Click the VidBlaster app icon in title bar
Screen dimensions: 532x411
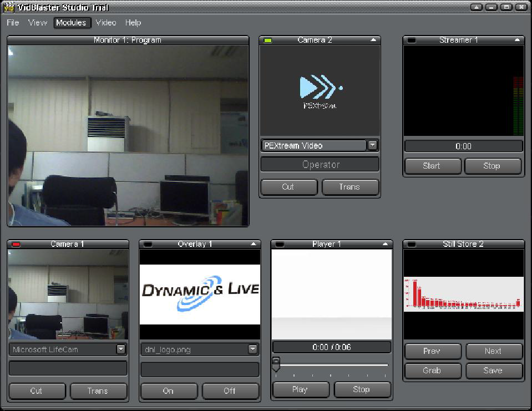[x=8, y=7]
